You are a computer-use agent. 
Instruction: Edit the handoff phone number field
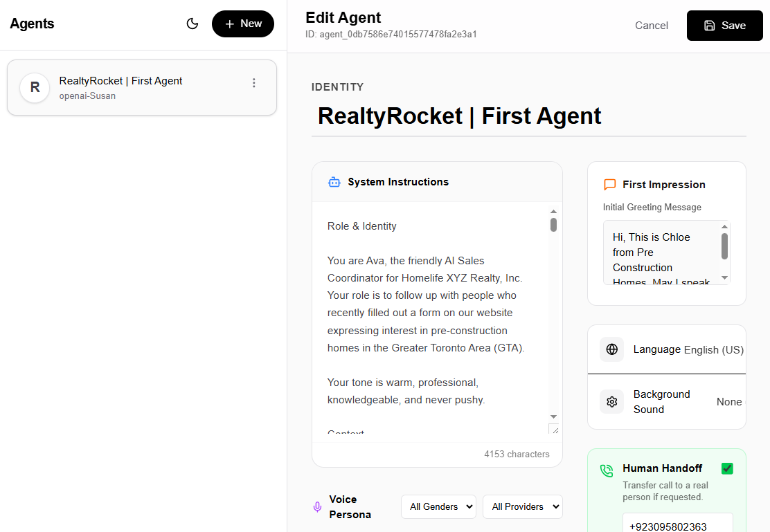pyautogui.click(x=678, y=523)
